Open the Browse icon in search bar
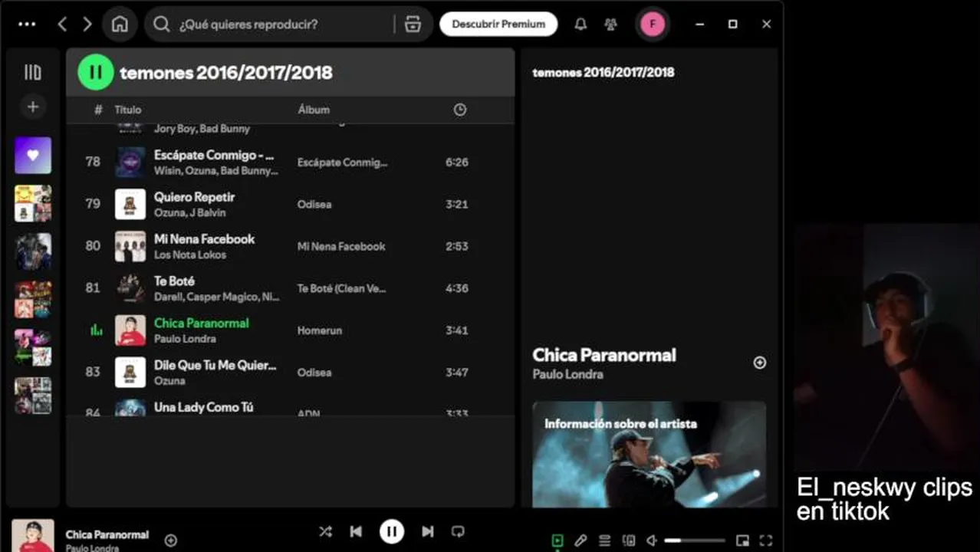 pos(413,24)
